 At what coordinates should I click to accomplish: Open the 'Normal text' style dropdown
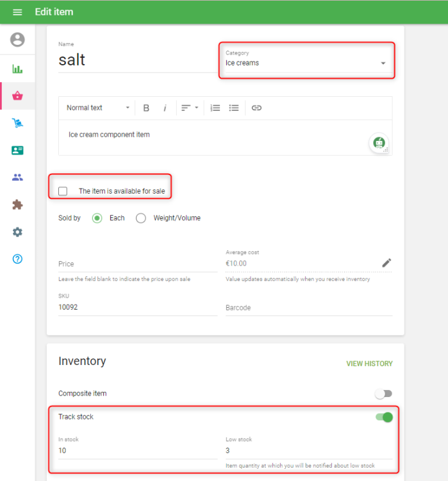point(98,108)
